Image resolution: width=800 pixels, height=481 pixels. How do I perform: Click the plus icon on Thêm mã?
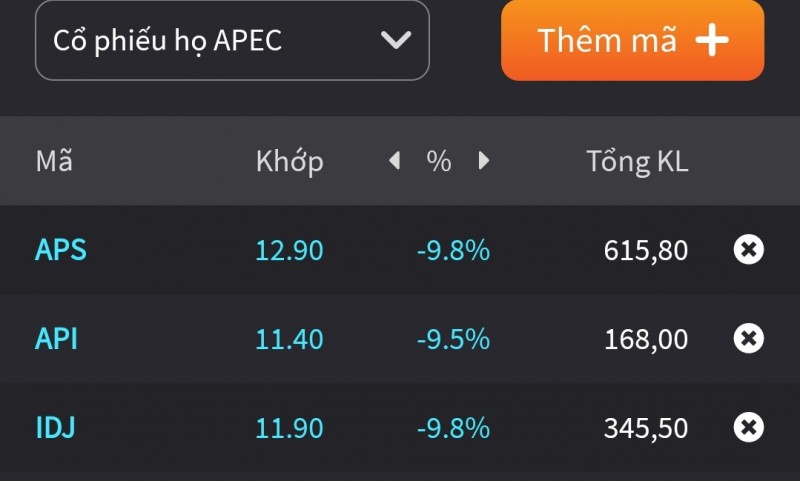point(712,40)
